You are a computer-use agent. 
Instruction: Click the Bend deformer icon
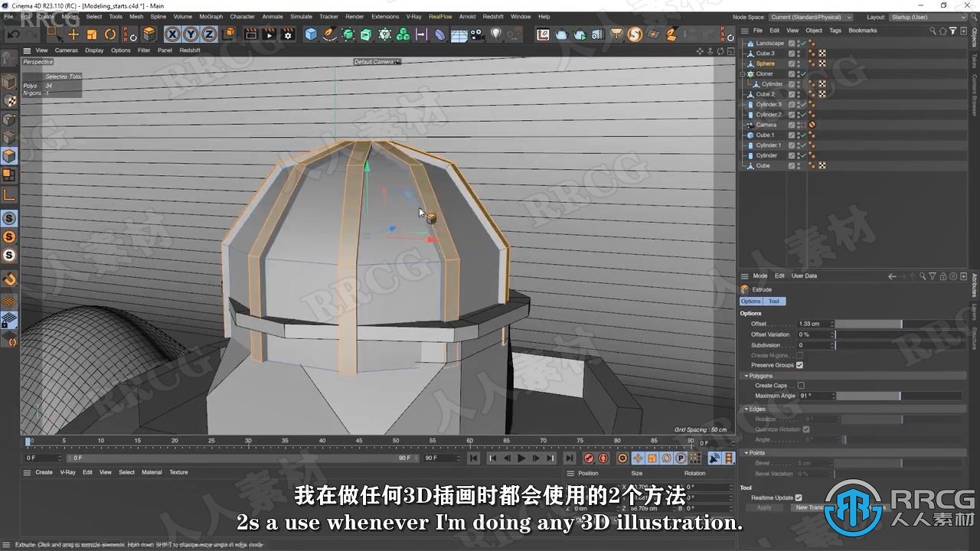[440, 34]
